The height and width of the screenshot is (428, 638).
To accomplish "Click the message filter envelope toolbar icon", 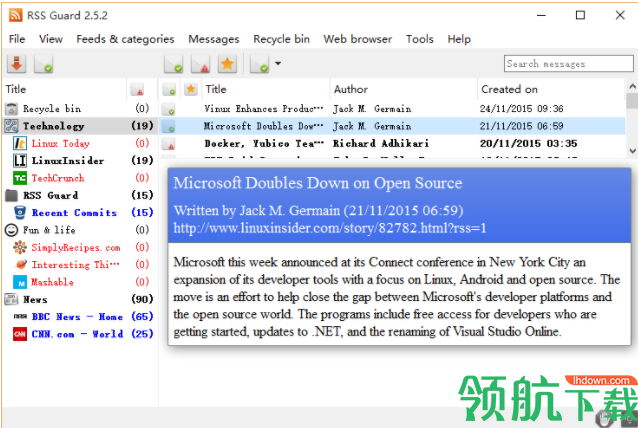I will click(x=260, y=64).
